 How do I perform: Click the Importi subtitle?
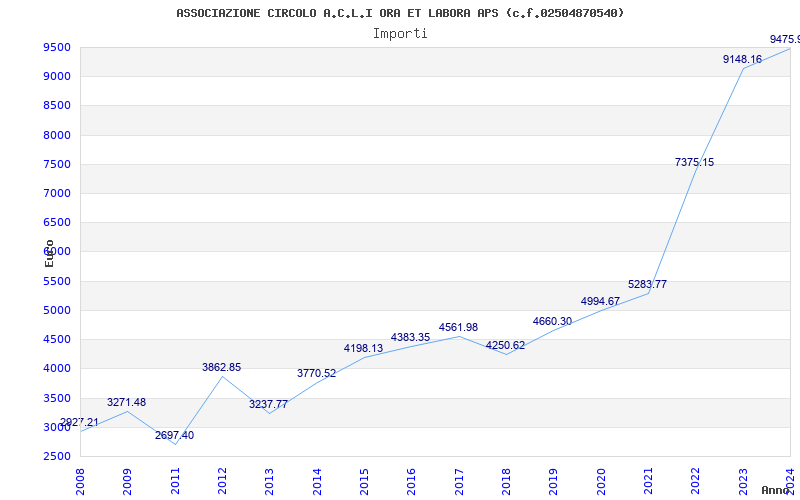(x=400, y=34)
